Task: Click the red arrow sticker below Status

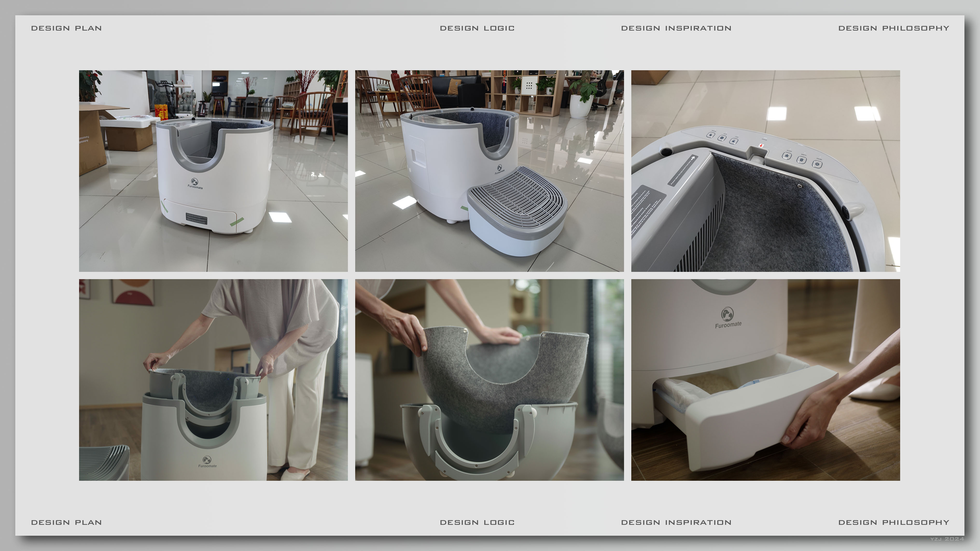Action: coord(761,146)
